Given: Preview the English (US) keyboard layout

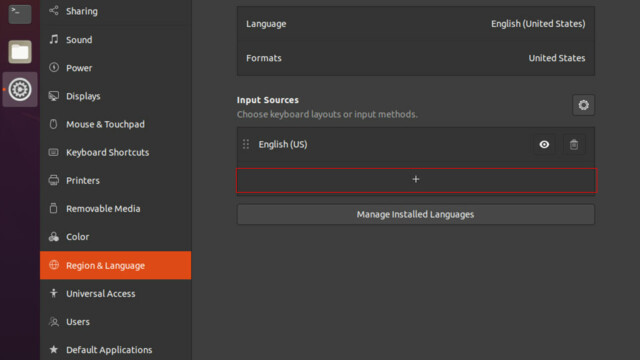Looking at the screenshot, I should 544,144.
